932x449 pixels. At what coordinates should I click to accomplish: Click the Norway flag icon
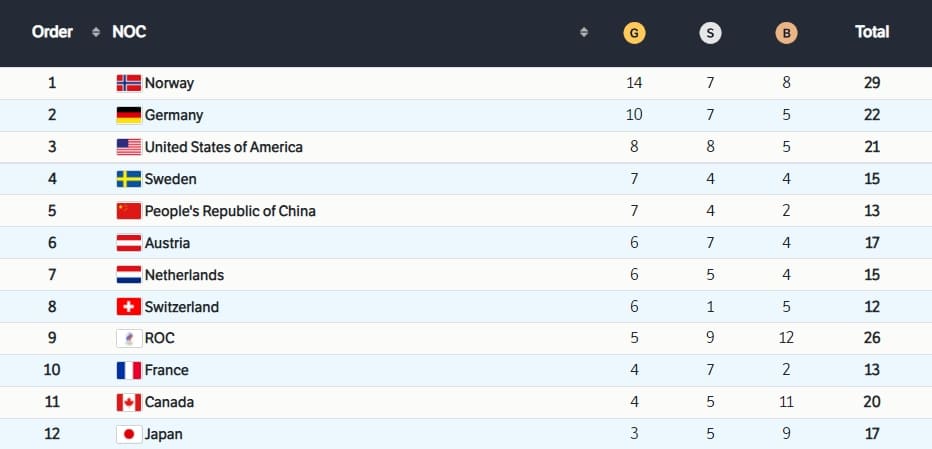coord(128,83)
